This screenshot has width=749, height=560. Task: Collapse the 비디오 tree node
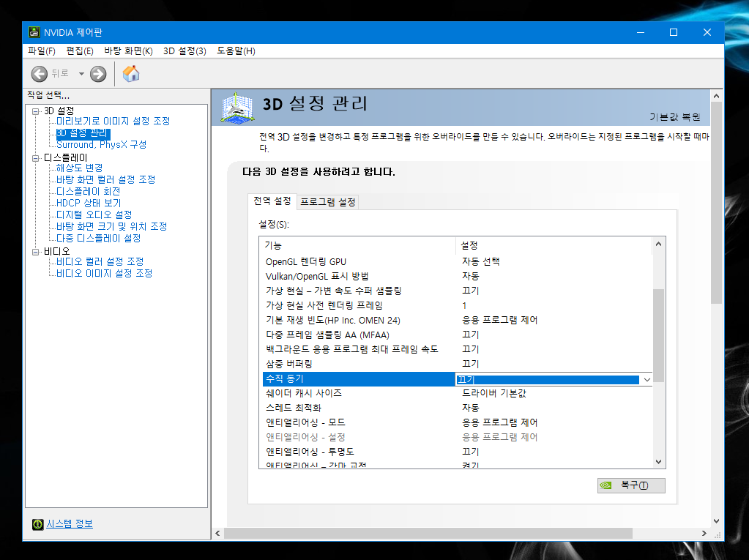[x=35, y=252]
